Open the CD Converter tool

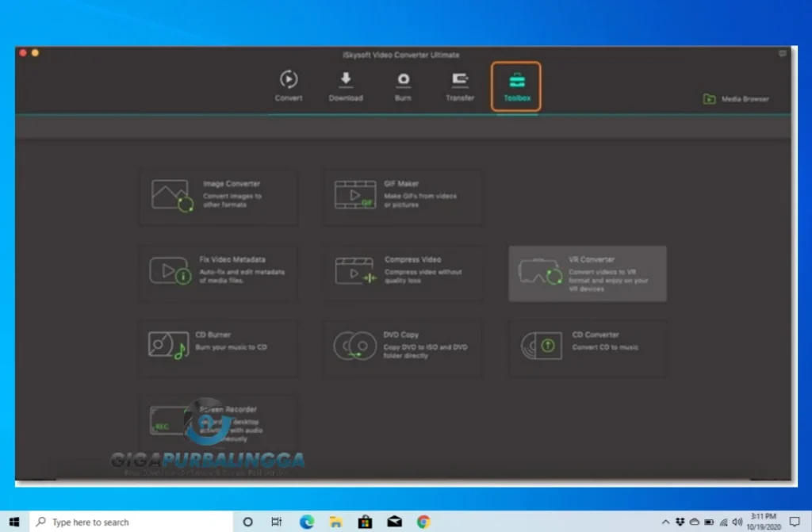pos(587,347)
